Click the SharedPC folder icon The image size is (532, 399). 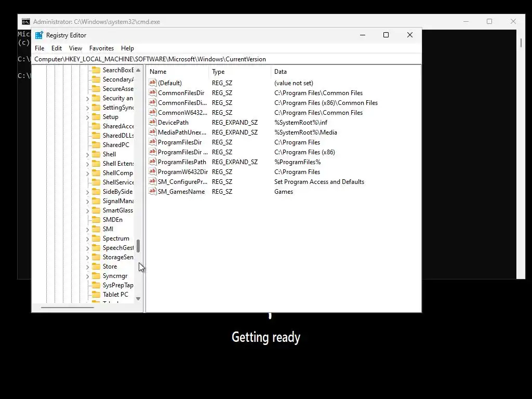96,145
